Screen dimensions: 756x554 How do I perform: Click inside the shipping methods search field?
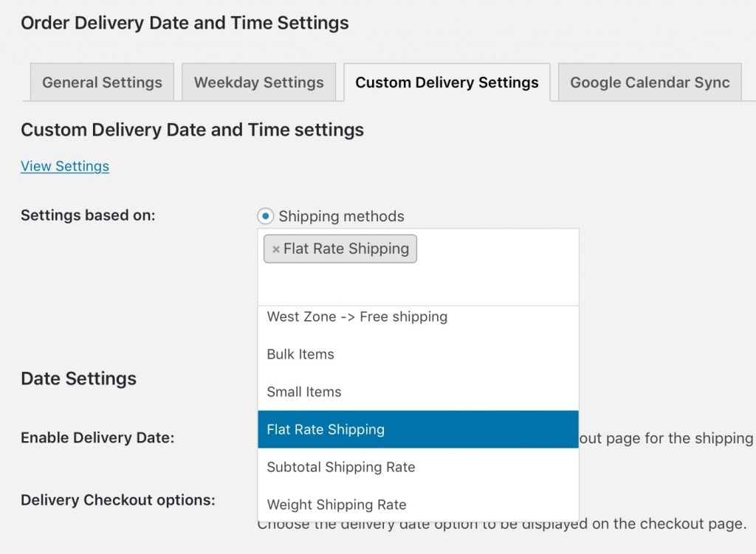[x=418, y=284]
